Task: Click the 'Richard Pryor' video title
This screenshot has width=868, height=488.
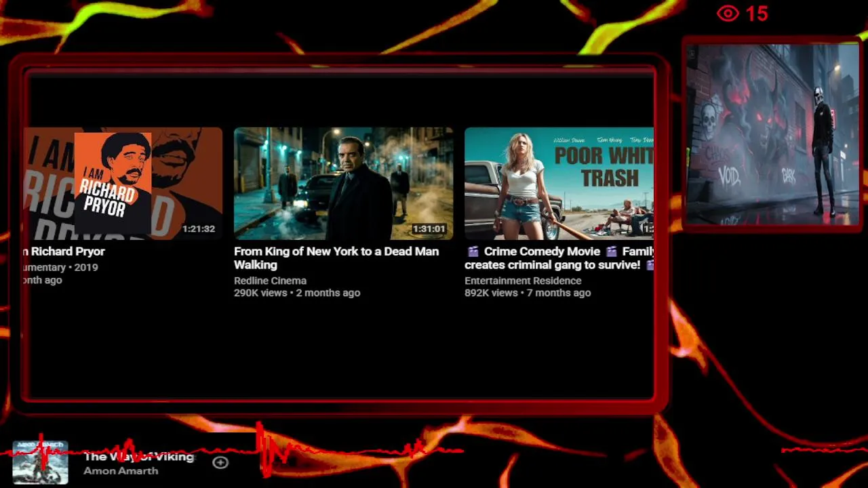Action: (x=64, y=251)
